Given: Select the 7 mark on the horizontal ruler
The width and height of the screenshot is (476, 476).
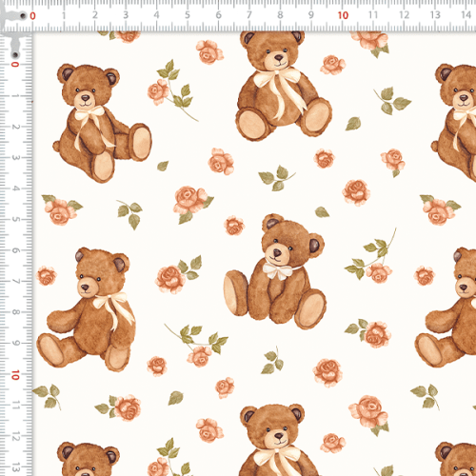Looking at the screenshot, I should (x=249, y=15).
